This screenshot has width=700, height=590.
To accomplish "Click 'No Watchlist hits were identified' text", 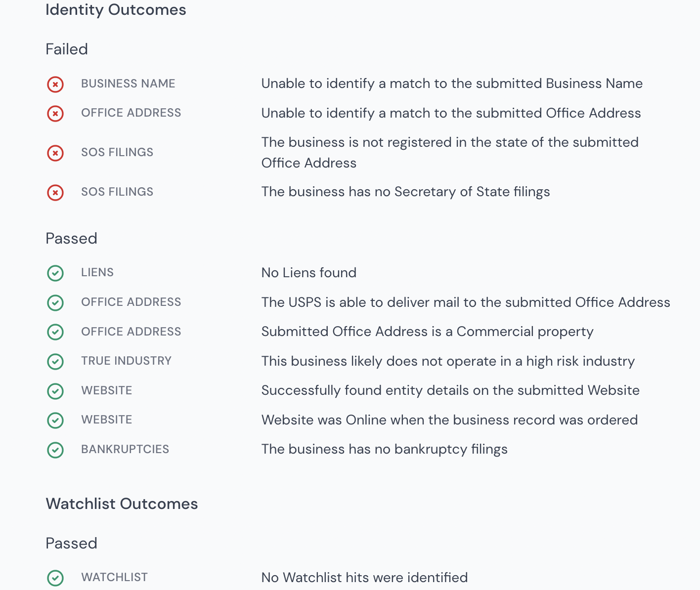I will pos(364,577).
